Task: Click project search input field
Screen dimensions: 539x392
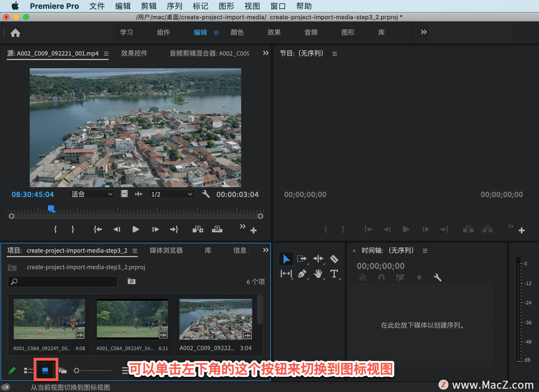Action: coord(63,281)
